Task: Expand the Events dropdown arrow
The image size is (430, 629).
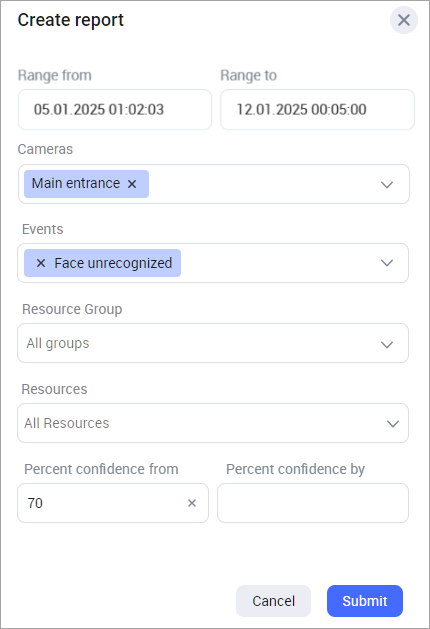Action: pos(387,263)
